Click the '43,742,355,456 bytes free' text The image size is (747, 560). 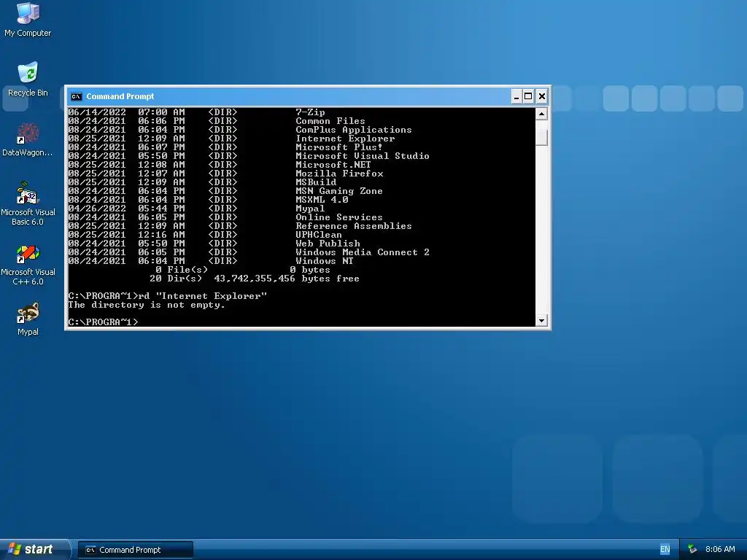click(x=287, y=279)
